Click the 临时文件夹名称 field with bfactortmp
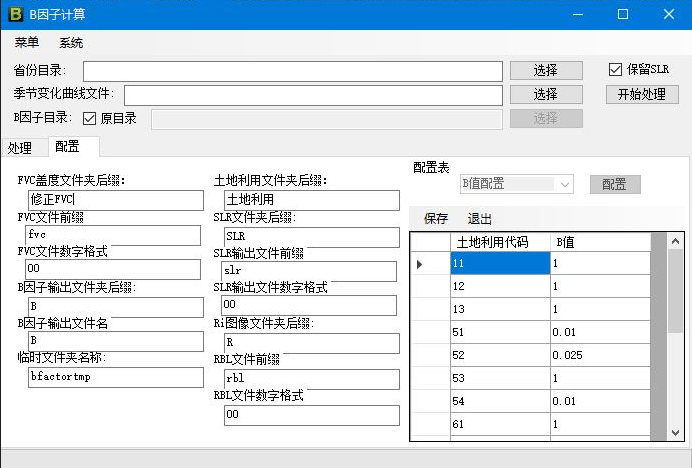Screen dimensions: 692x468 (x=116, y=377)
